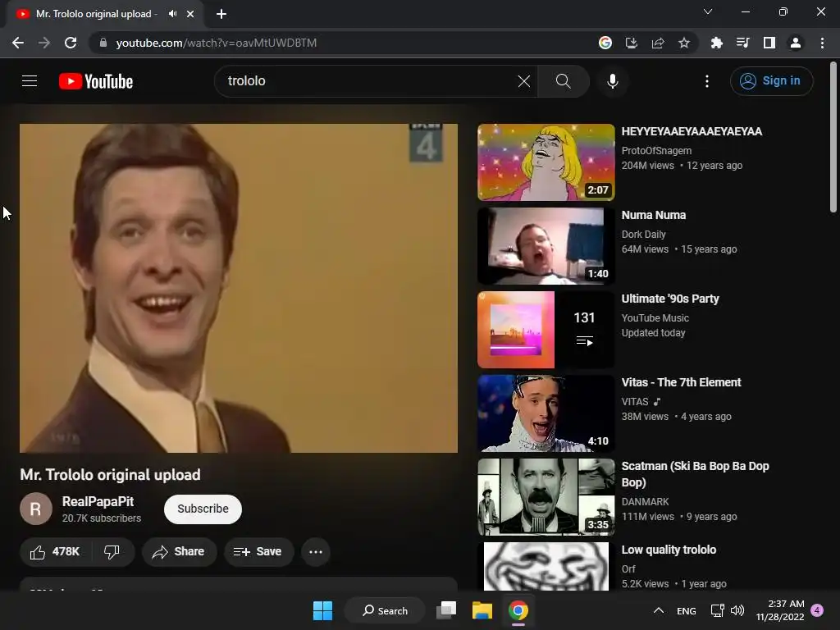Click the Scatman (Ski Ba Bop Ba Dop Bop) title
Screen dimensions: 840x630
point(695,474)
